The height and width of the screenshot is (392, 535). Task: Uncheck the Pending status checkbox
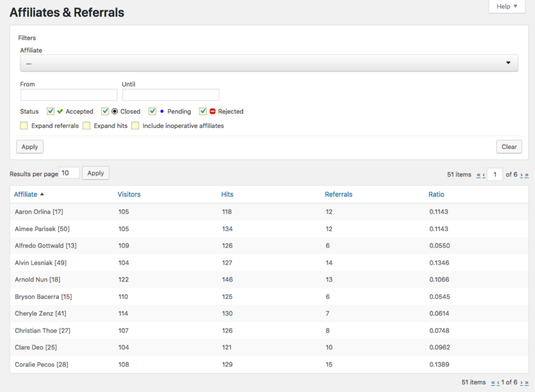click(x=152, y=111)
